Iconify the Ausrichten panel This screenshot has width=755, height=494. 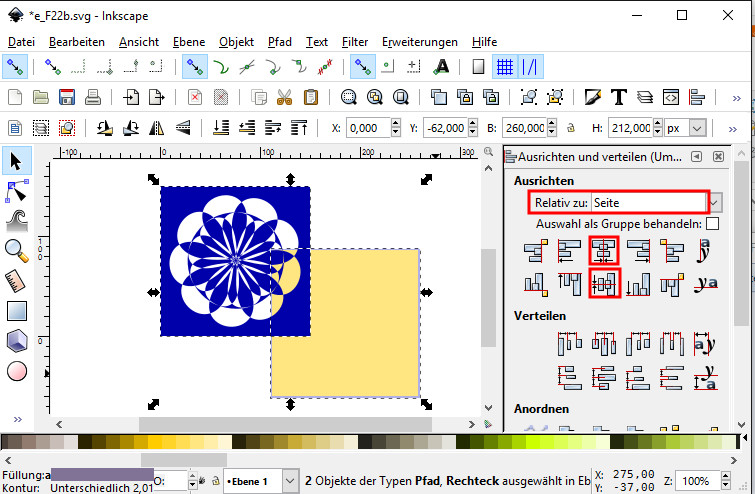[x=696, y=156]
